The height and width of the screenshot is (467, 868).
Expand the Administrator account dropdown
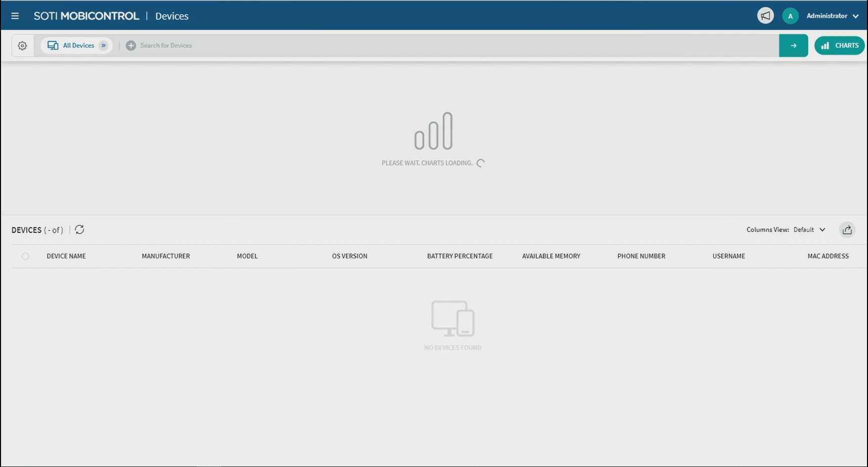[855, 16]
